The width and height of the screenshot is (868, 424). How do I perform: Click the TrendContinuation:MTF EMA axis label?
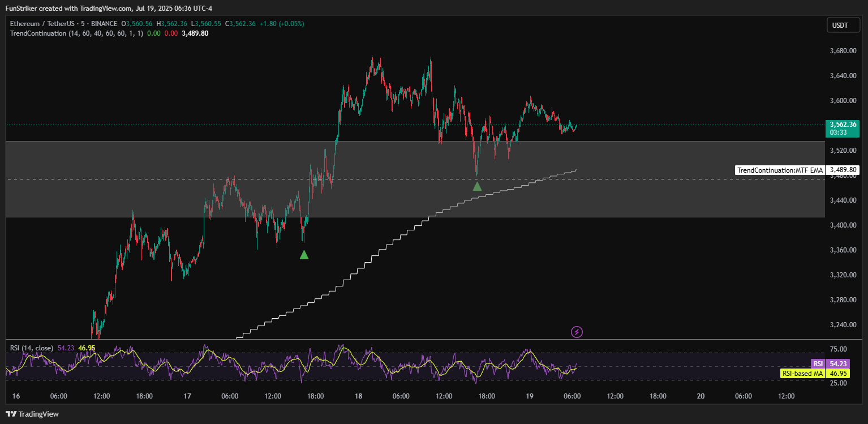779,170
